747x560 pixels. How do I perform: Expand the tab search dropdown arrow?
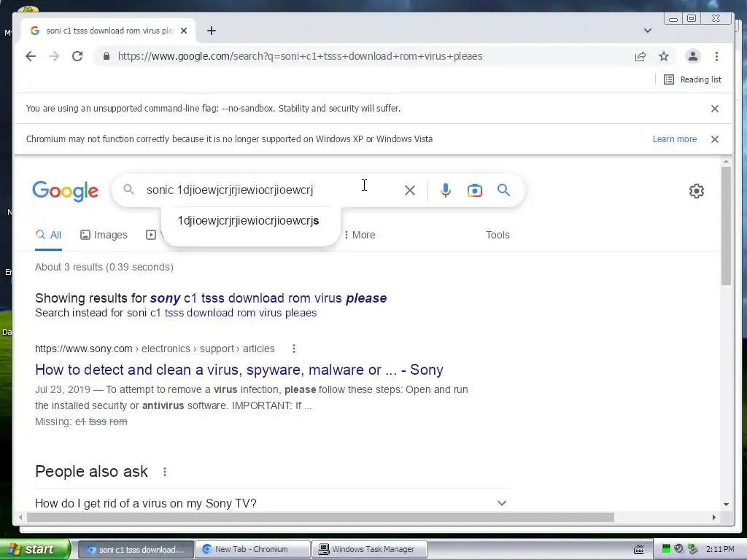(648, 31)
